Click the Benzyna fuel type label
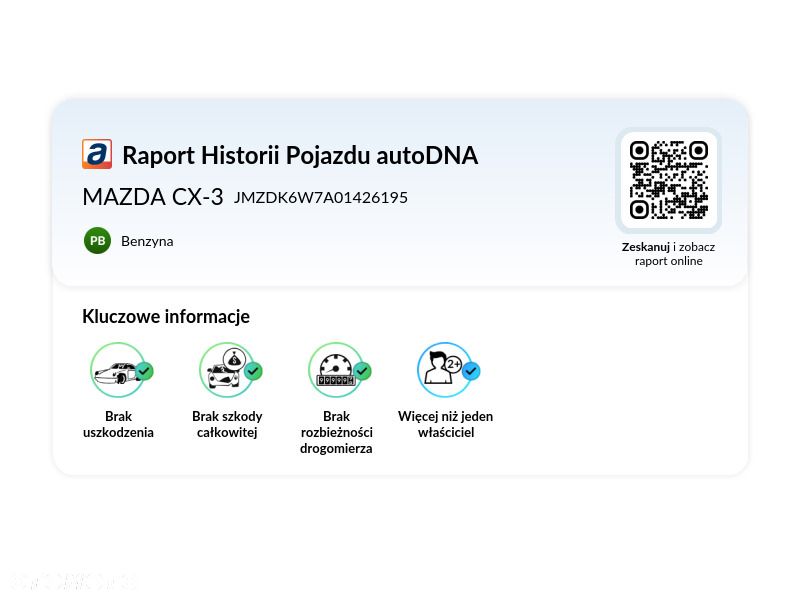 coord(147,241)
